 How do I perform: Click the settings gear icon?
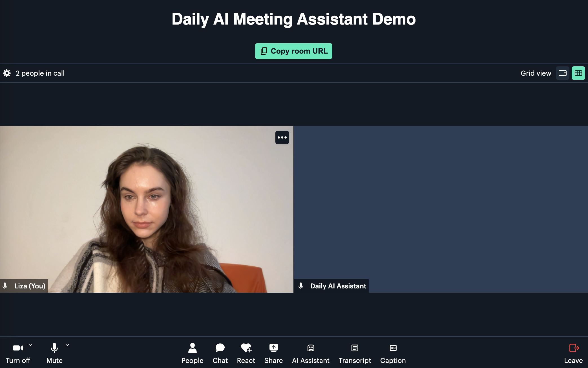click(7, 73)
